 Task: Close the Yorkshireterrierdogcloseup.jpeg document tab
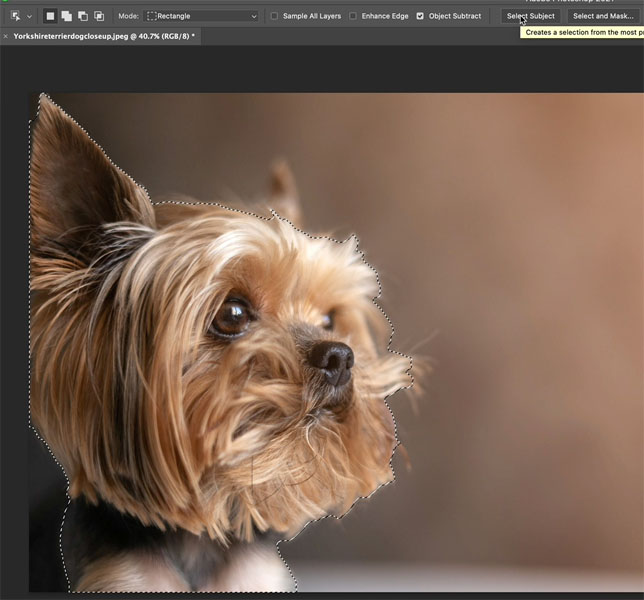pyautogui.click(x=5, y=37)
